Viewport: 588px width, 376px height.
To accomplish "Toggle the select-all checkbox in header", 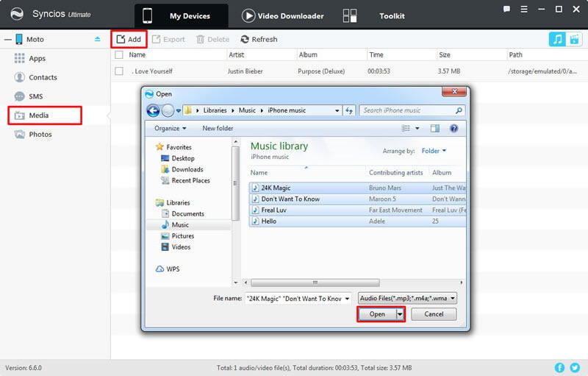I will [119, 55].
